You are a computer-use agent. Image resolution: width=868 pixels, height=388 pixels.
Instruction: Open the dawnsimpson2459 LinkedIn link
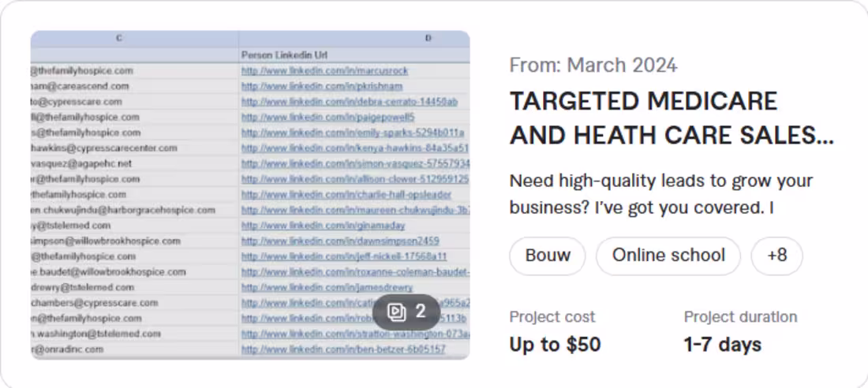[340, 241]
